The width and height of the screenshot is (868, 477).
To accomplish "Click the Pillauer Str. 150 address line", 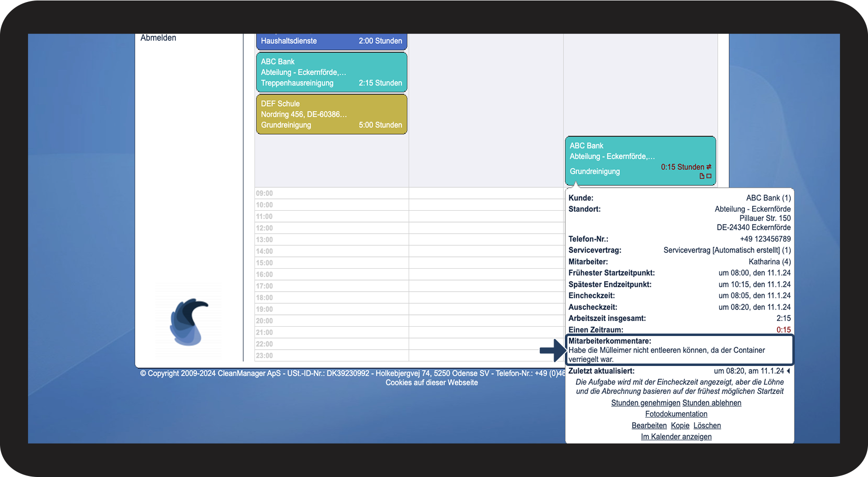I will pyautogui.click(x=765, y=218).
